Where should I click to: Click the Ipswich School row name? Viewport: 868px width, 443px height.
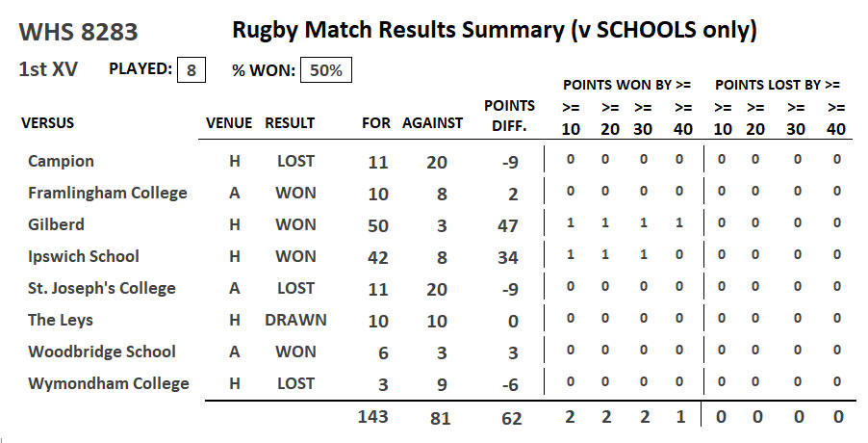click(84, 256)
